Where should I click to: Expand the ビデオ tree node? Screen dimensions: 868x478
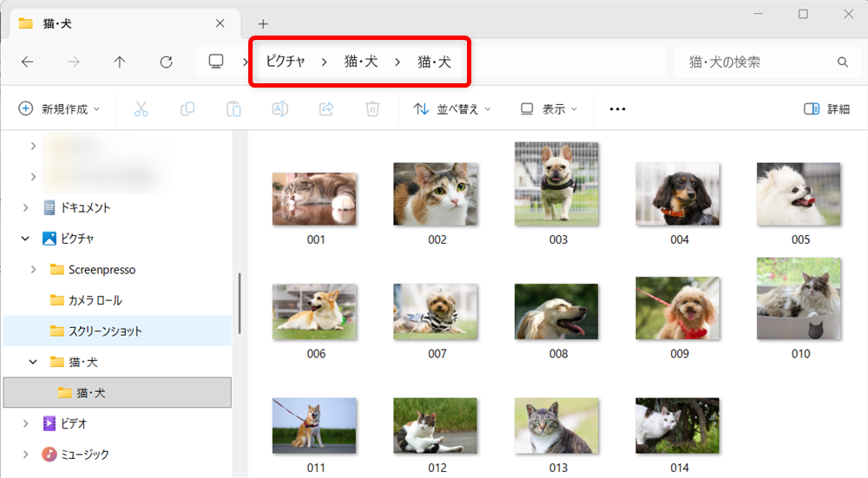(x=25, y=423)
